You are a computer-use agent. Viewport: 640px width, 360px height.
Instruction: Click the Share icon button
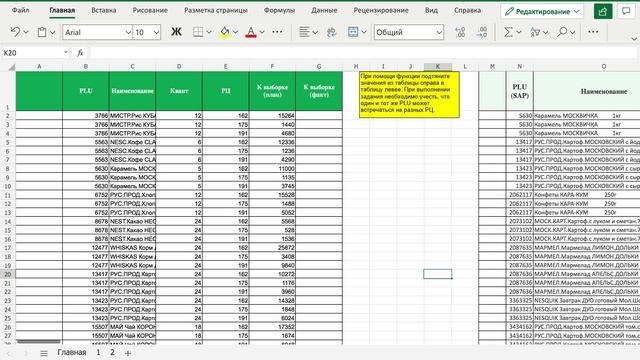(603, 11)
